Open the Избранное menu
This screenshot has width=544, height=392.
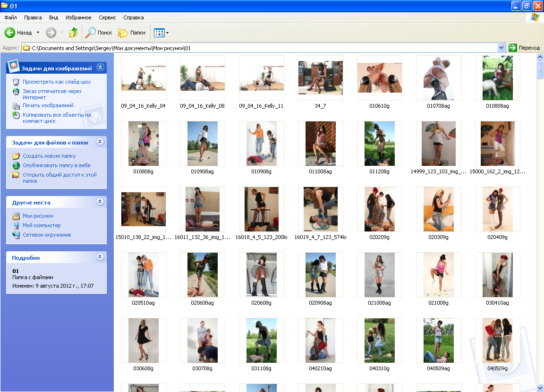[x=78, y=17]
